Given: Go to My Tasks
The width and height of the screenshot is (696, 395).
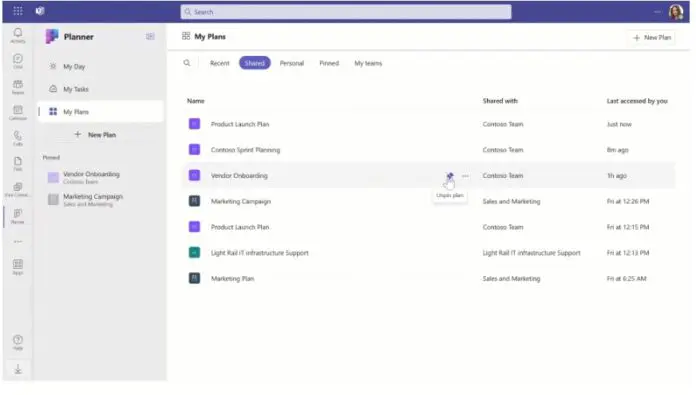Looking at the screenshot, I should (x=101, y=89).
